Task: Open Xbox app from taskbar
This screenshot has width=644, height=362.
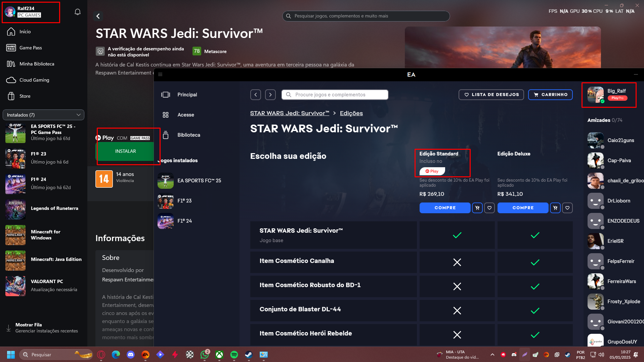Action: click(219, 355)
